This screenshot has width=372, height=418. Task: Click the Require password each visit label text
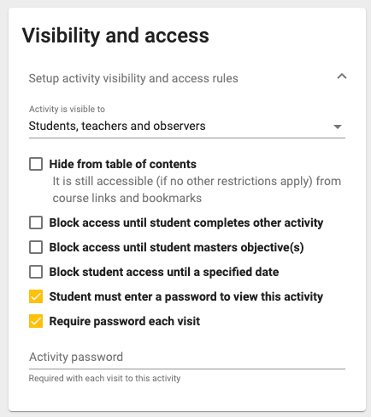(x=125, y=321)
